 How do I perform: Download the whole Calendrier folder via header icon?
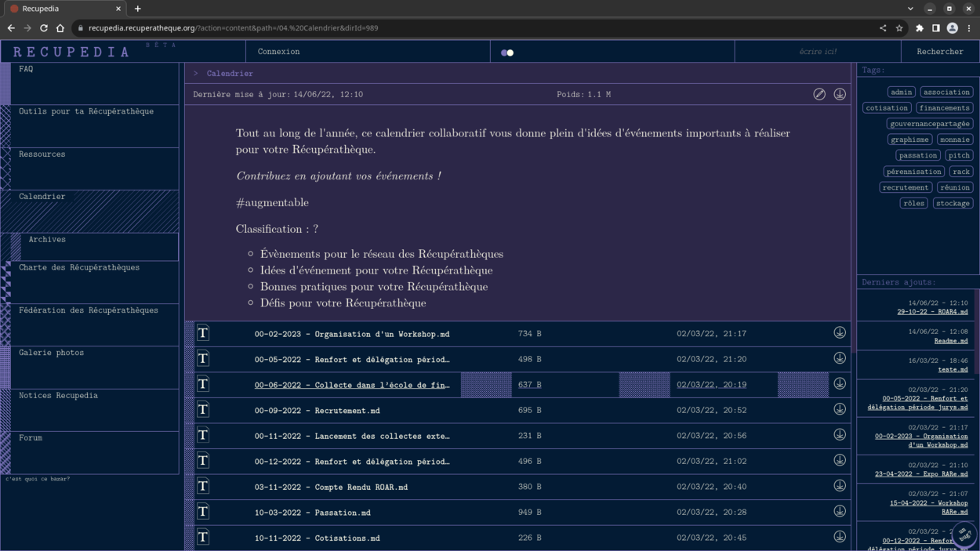point(840,94)
